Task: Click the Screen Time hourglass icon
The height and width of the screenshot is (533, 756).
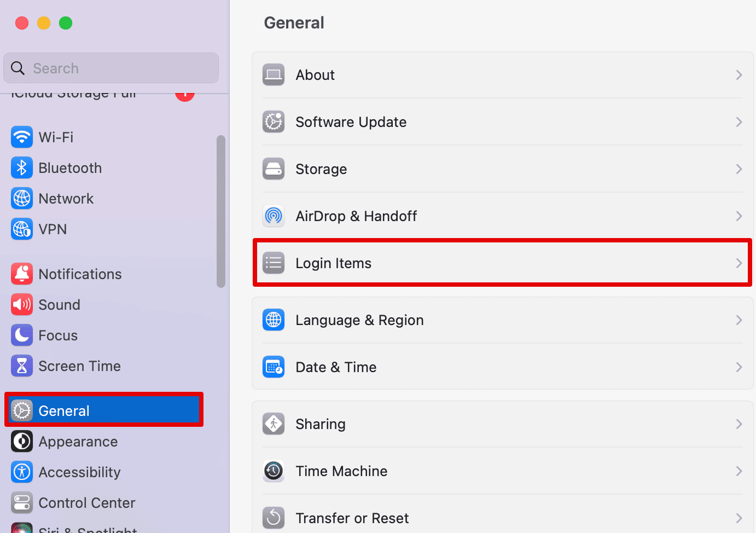Action: (22, 366)
